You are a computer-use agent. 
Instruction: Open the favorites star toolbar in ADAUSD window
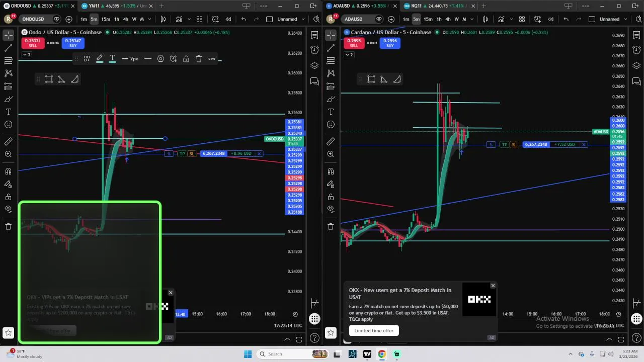pos(331,332)
